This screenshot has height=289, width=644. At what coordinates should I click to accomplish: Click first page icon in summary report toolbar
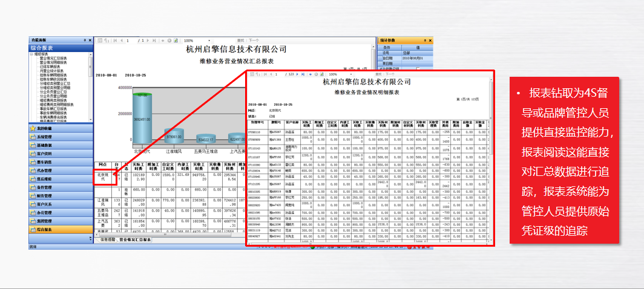point(114,41)
